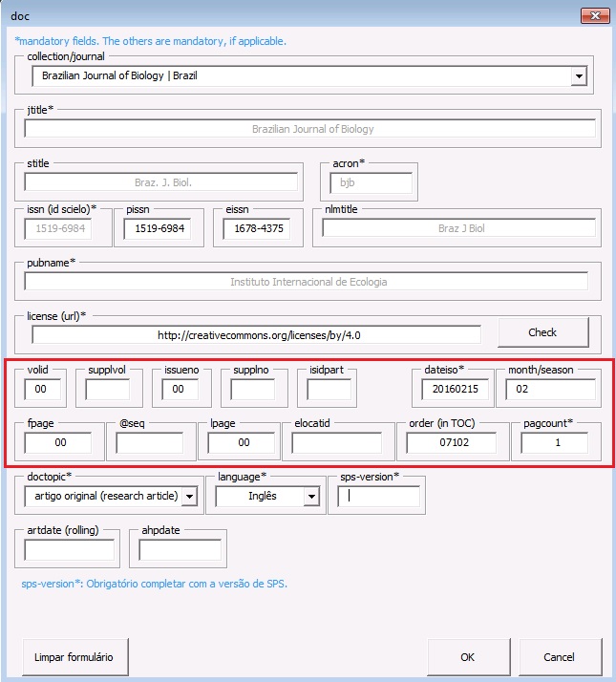616x682 pixels.
Task: Select the dateiso field
Action: [455, 389]
